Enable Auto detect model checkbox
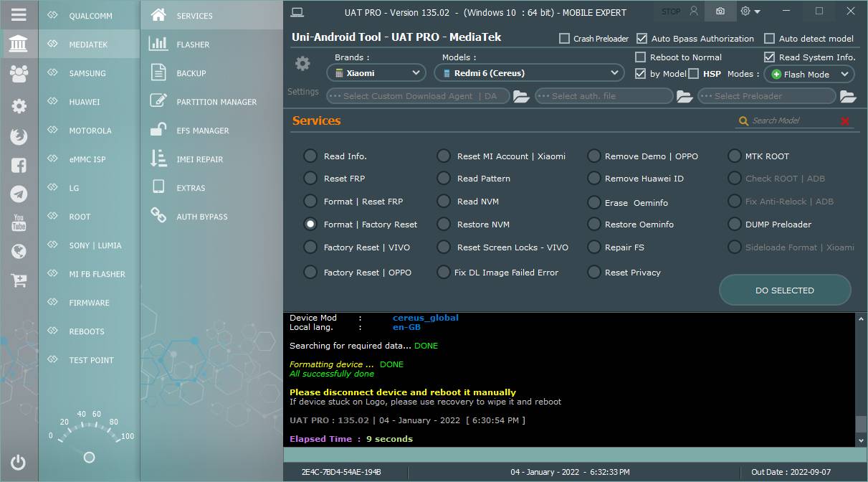Viewport: 868px width, 482px height. coord(769,39)
